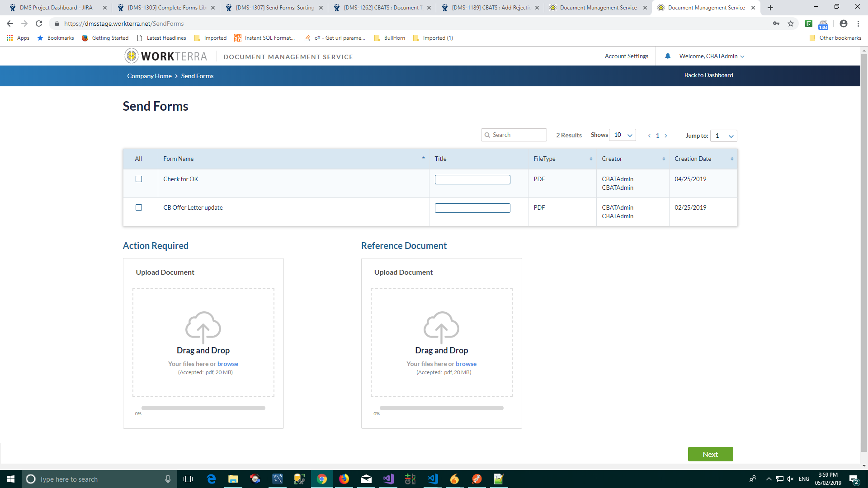The image size is (868, 488).
Task: Open the Shows 10 results dropdown
Action: [x=623, y=135]
